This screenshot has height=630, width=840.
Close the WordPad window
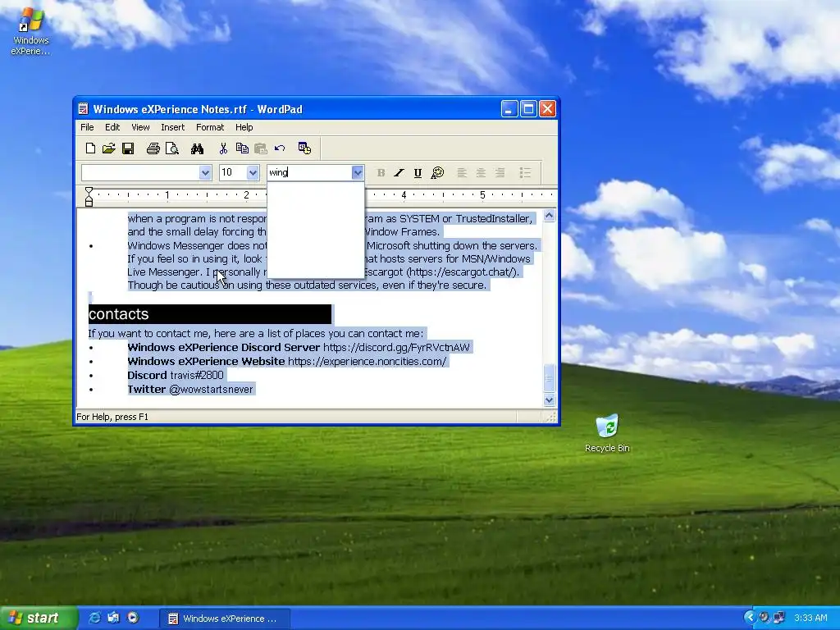coord(547,109)
